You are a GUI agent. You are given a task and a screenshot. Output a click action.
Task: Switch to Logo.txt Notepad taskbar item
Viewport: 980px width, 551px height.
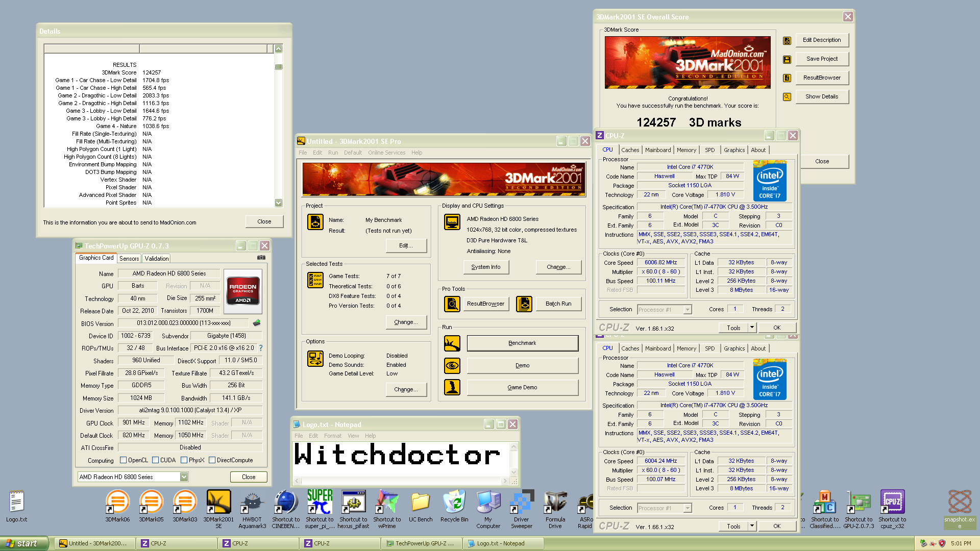click(503, 544)
